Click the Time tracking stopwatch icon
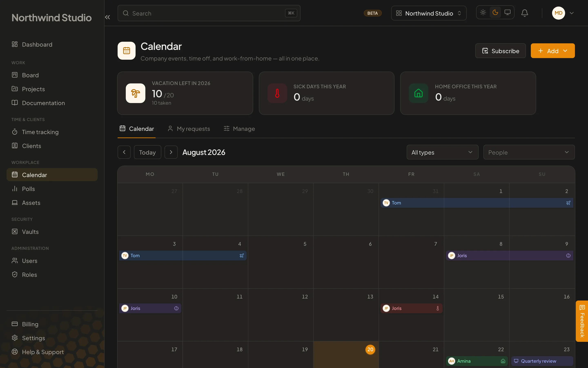588x368 pixels. (x=15, y=132)
